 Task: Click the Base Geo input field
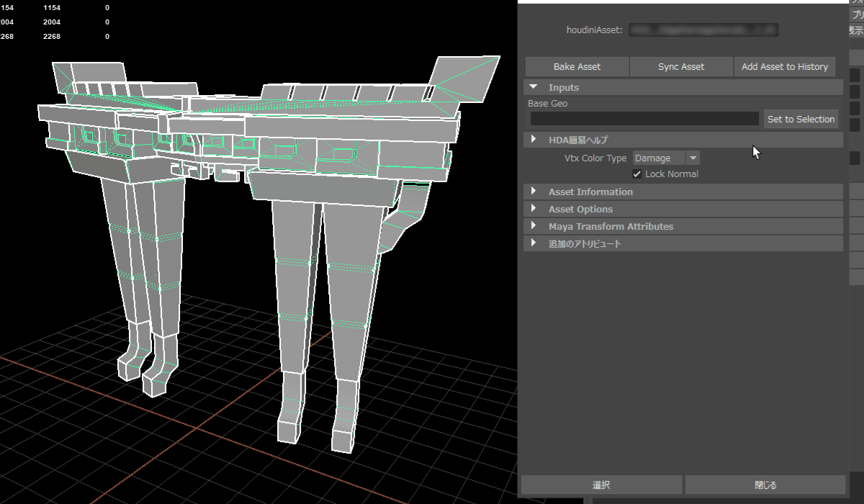click(x=644, y=119)
